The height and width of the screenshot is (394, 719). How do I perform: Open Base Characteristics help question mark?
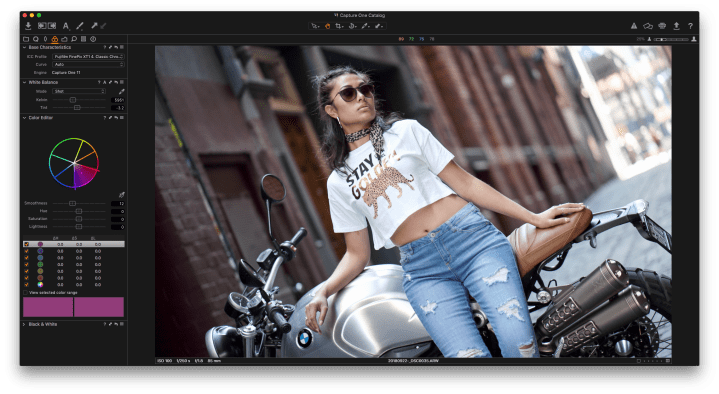click(105, 47)
